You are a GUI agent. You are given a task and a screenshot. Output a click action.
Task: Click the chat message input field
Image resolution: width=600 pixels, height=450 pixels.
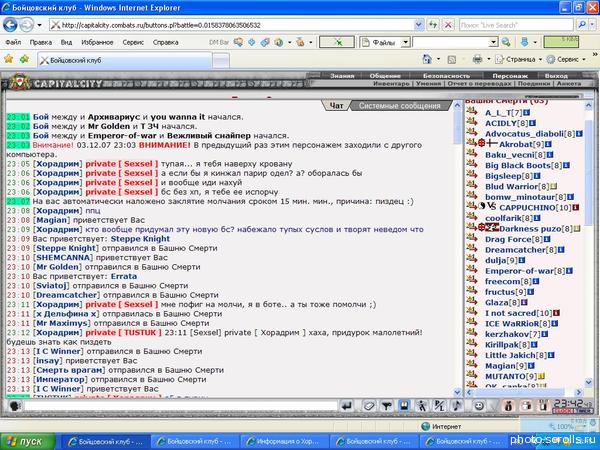point(181,406)
